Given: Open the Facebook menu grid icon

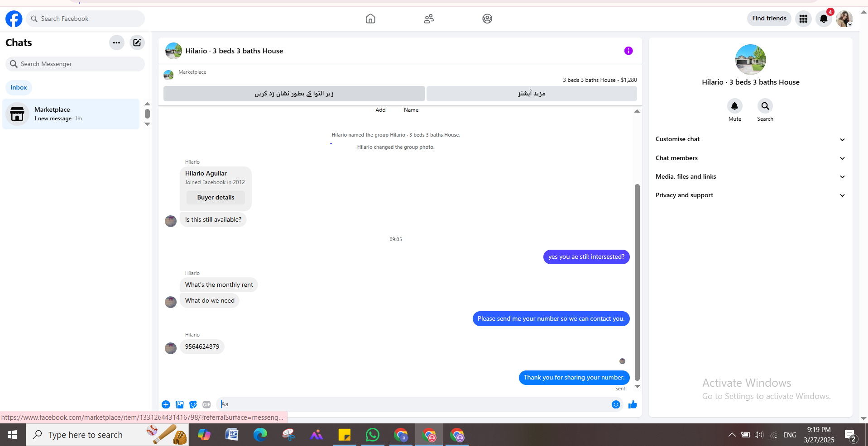Looking at the screenshot, I should click(803, 19).
